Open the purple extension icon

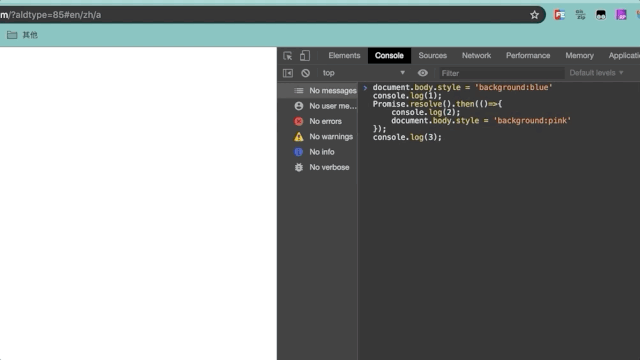[621, 15]
